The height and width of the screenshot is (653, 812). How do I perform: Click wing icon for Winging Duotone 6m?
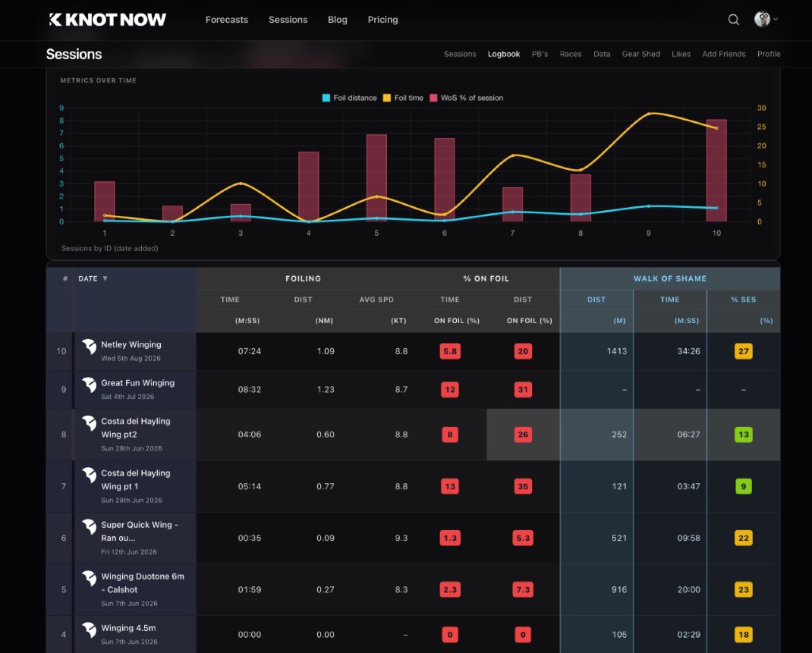pos(89,578)
